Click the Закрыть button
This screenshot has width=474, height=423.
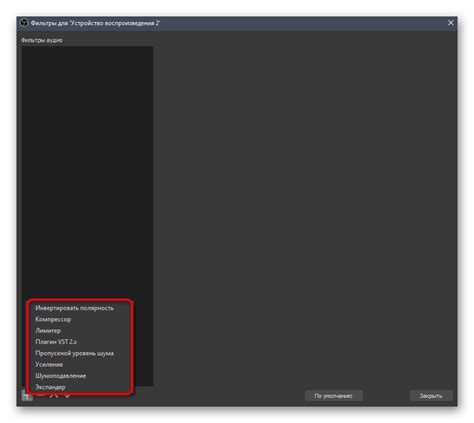click(x=431, y=396)
